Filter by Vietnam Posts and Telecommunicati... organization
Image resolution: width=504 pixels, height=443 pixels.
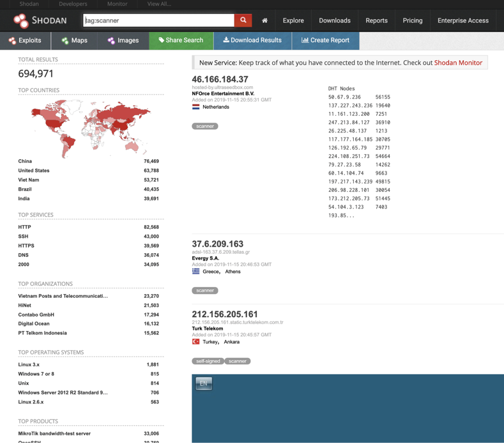pos(63,296)
